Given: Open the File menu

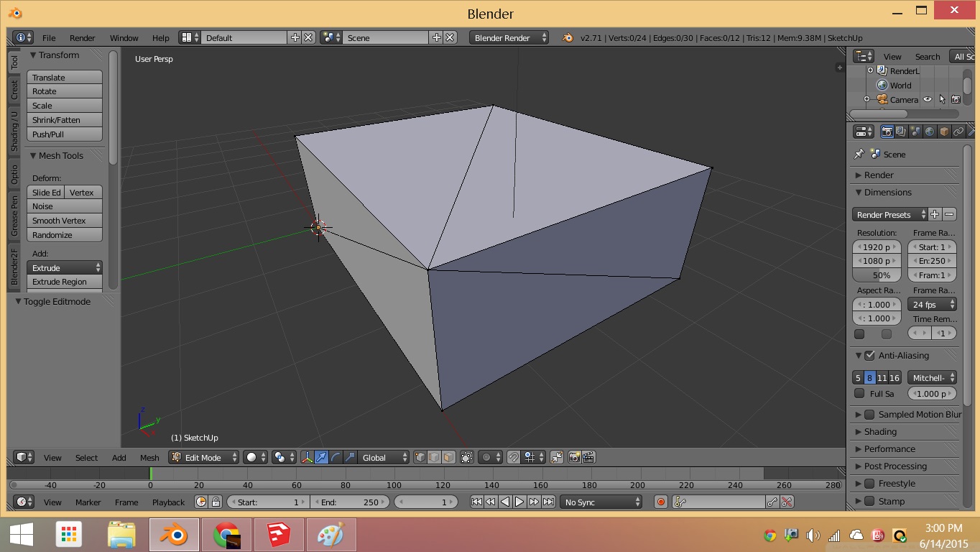Looking at the screenshot, I should tap(49, 37).
